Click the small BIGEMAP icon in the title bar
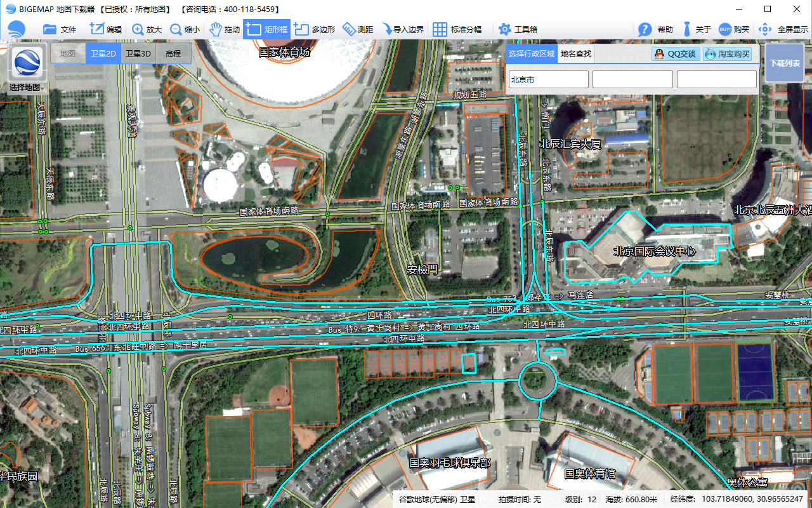The height and width of the screenshot is (508, 812). click(10, 9)
